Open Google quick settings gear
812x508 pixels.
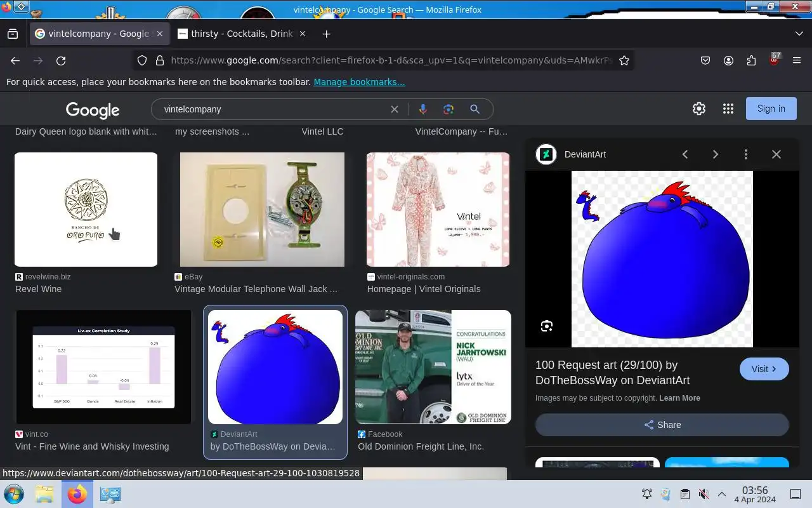(x=699, y=109)
